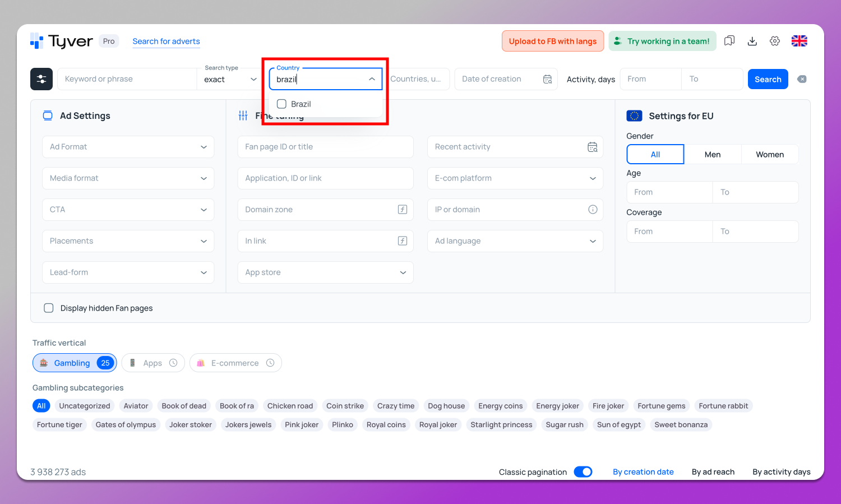Click the download icon in header
This screenshot has width=841, height=504.
click(752, 41)
